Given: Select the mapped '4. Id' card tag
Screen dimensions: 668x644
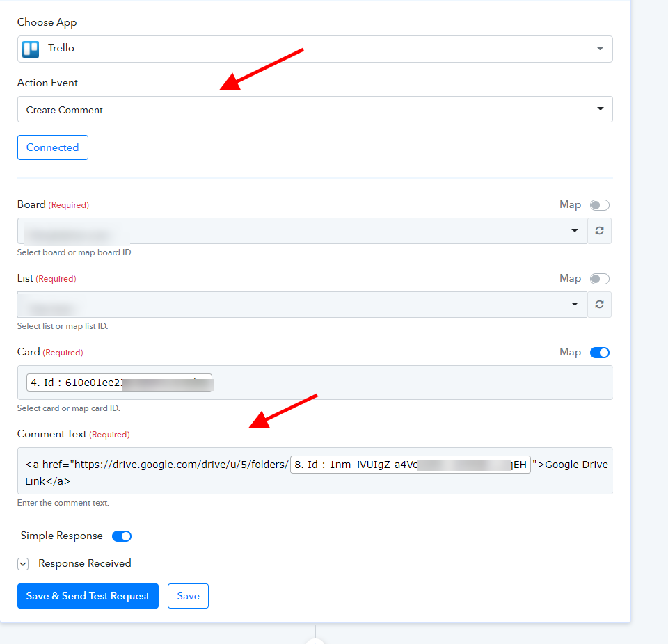Looking at the screenshot, I should pyautogui.click(x=119, y=383).
